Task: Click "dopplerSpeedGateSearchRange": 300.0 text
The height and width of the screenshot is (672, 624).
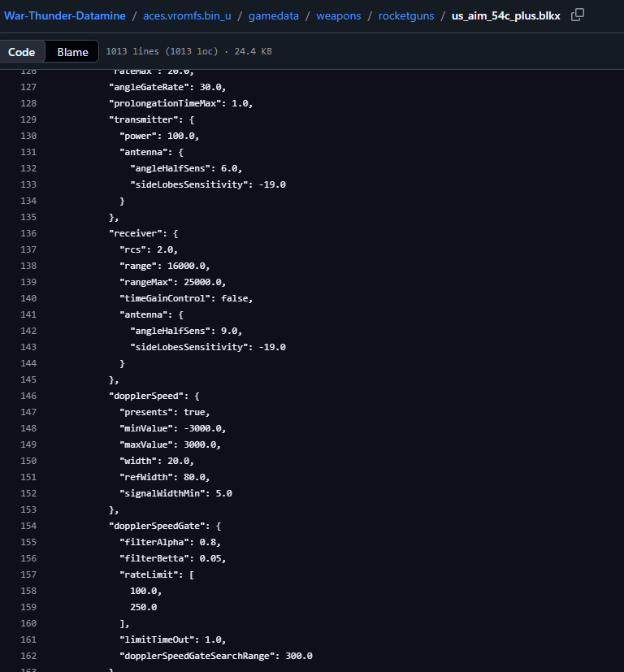Action: click(216, 656)
